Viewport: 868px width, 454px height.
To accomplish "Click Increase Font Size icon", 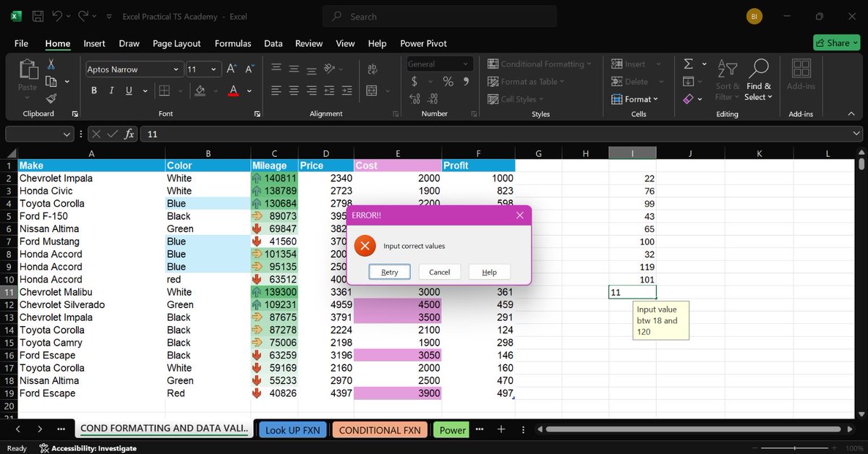I will pyautogui.click(x=231, y=69).
